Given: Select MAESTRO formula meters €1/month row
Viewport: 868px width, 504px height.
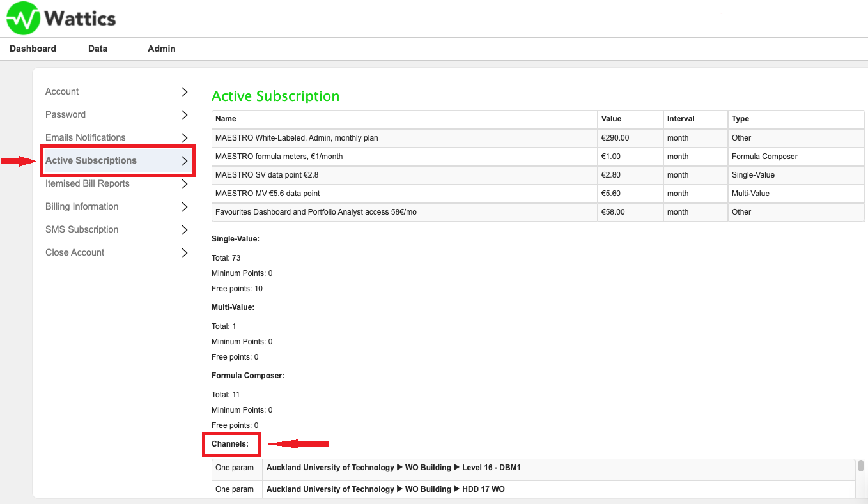Looking at the screenshot, I should coord(538,157).
